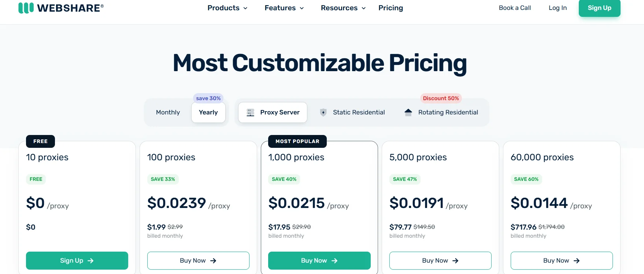Viewport: 644px width, 274px height.
Task: Click the SAVE 40% badge
Action: pos(284,179)
